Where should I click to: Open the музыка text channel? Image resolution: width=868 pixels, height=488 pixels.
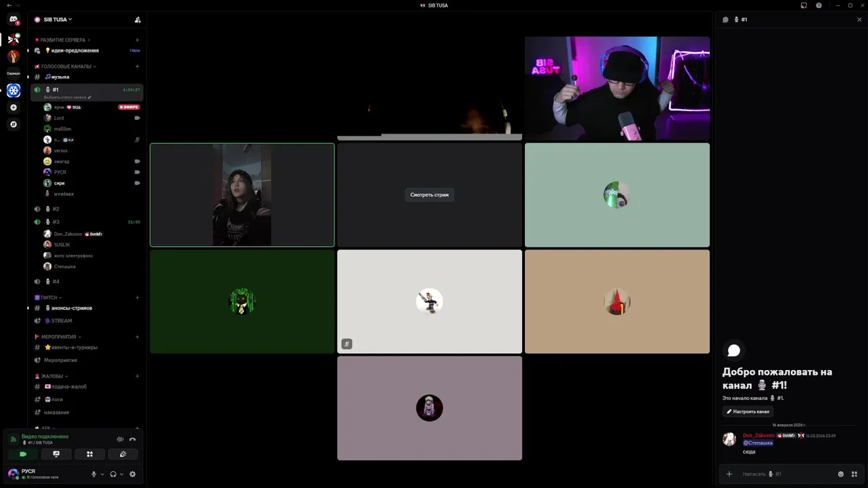coord(87,77)
